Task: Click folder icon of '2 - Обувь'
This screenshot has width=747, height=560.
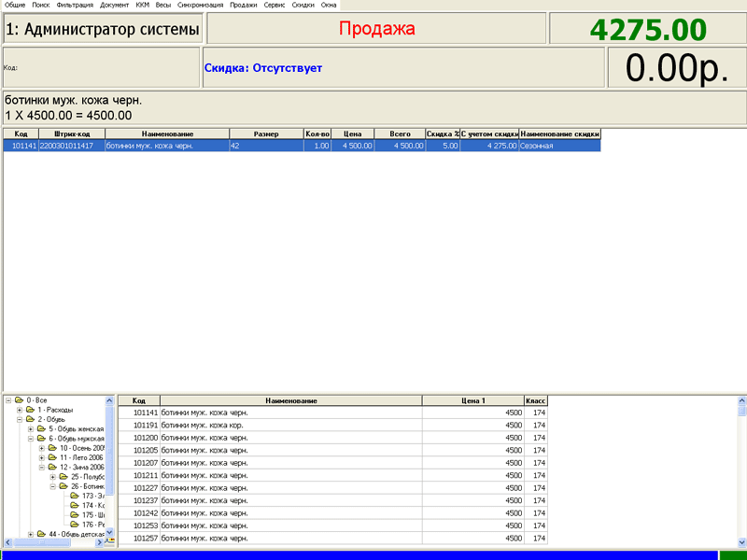Action: (x=31, y=420)
